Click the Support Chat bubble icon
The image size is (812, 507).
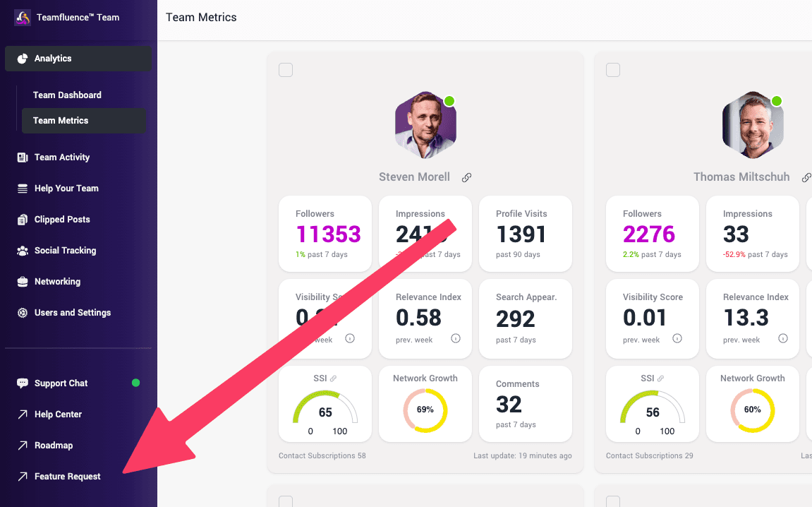pyautogui.click(x=23, y=383)
